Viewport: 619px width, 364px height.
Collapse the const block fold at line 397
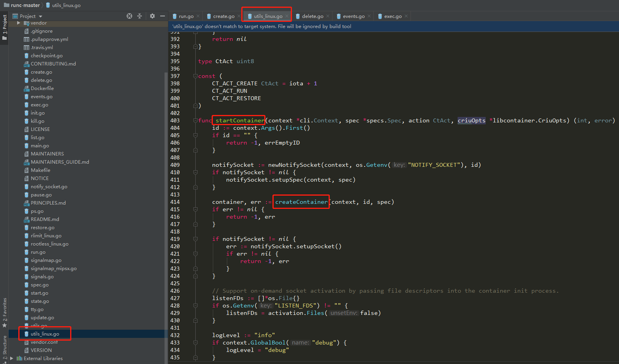click(195, 76)
